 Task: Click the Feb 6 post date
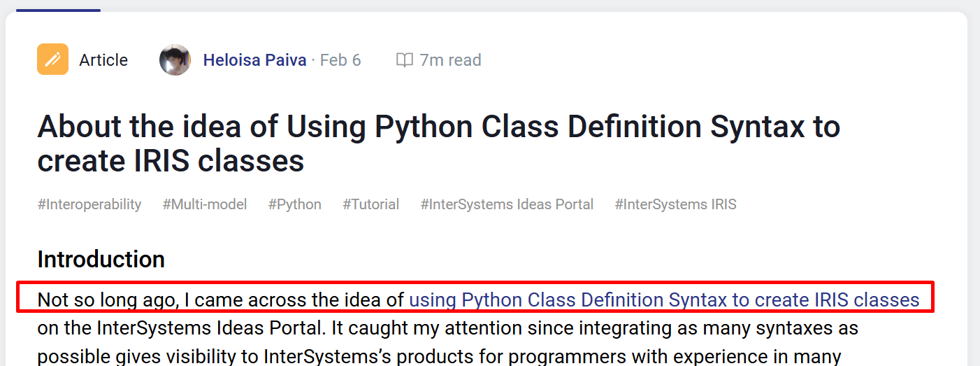click(x=340, y=60)
